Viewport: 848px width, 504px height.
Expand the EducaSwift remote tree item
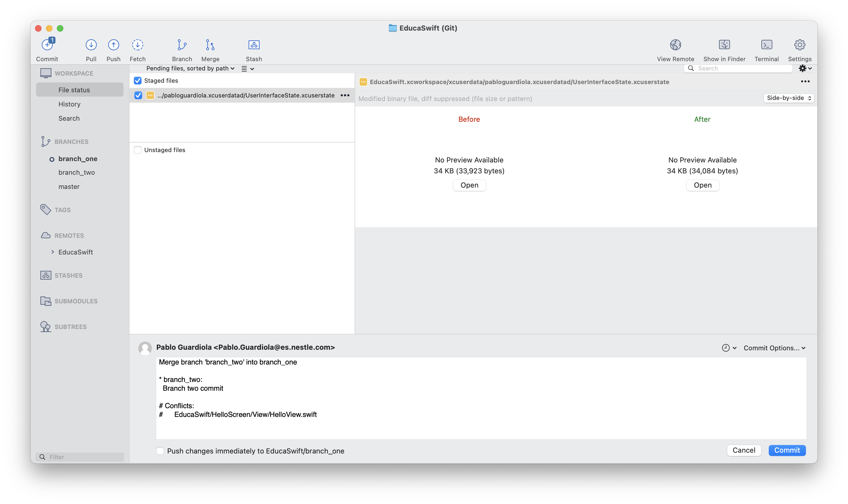(x=53, y=252)
